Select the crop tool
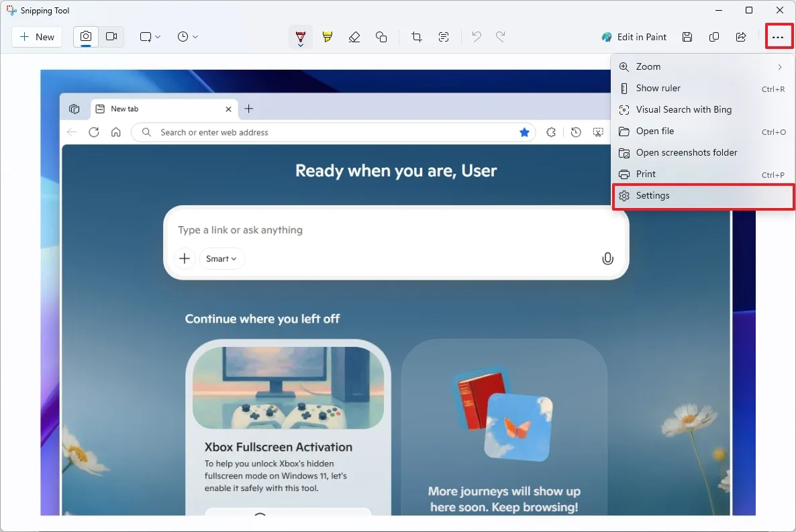The image size is (796, 532). tap(417, 37)
